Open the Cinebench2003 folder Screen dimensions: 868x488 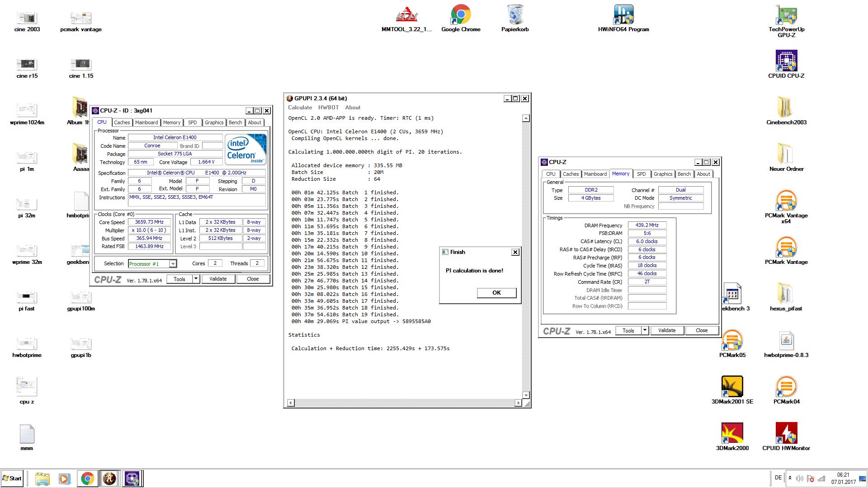click(786, 111)
